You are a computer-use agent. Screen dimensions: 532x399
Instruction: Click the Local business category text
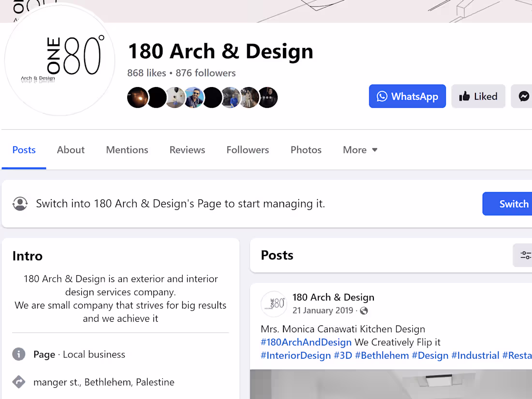pos(94,354)
